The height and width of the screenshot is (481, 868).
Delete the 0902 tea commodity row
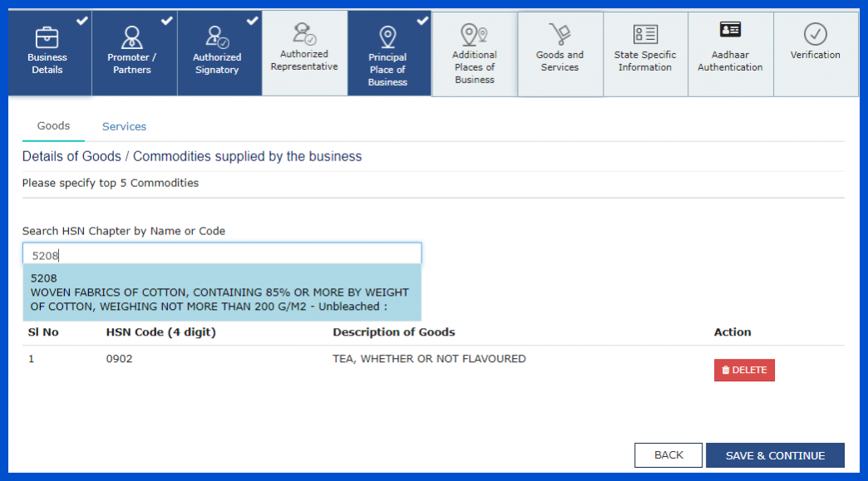pos(744,370)
